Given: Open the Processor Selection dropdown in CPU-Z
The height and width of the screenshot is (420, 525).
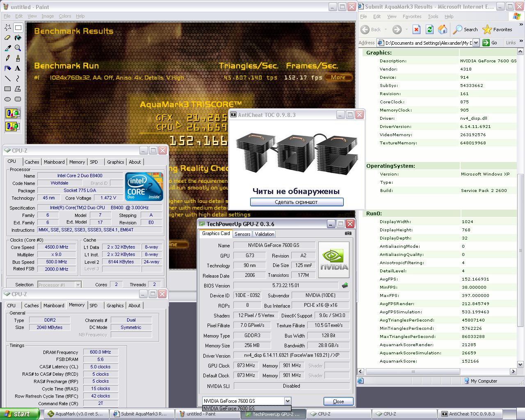Looking at the screenshot, I should tap(78, 285).
